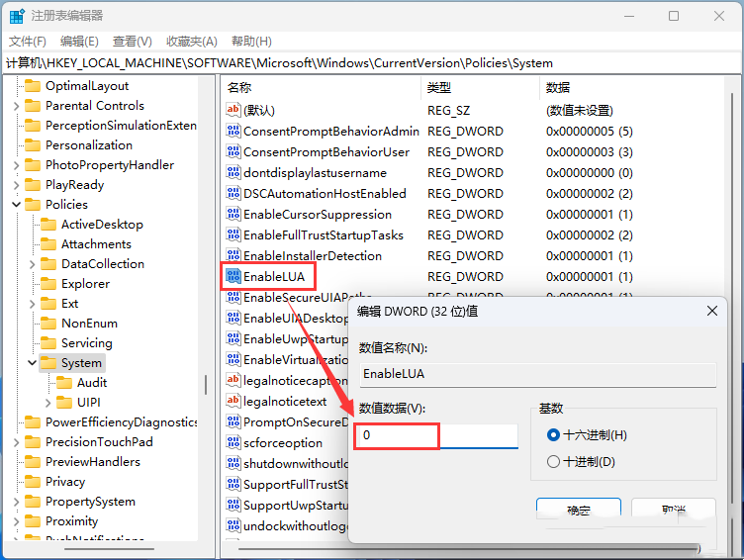Open the 帮助(H) menu
The height and width of the screenshot is (560, 744).
251,42
